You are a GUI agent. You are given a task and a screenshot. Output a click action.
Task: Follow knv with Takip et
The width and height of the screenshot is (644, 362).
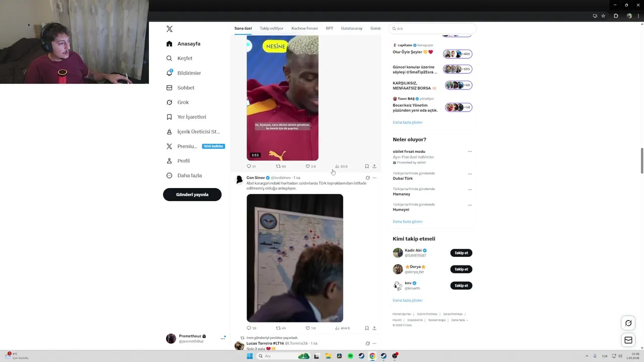(461, 286)
